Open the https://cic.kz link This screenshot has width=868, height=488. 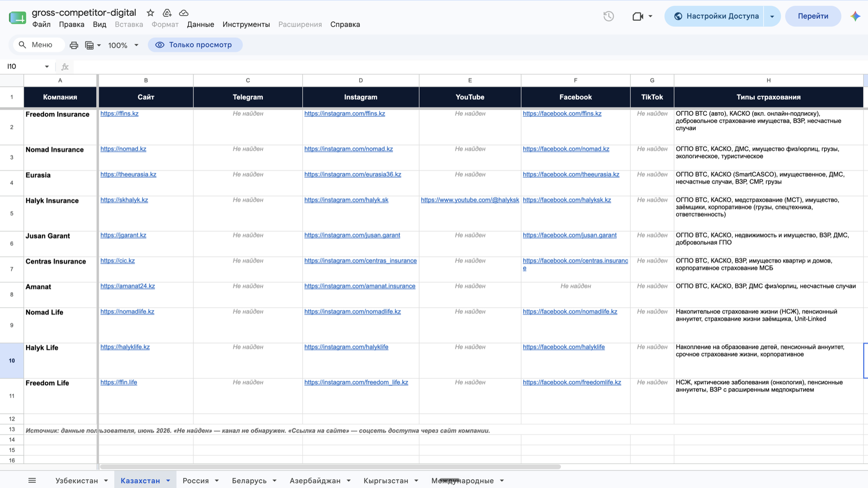[x=118, y=261]
